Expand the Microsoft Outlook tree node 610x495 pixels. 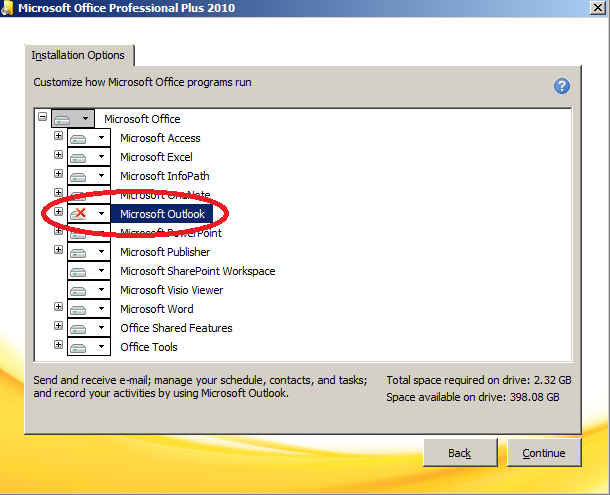58,212
